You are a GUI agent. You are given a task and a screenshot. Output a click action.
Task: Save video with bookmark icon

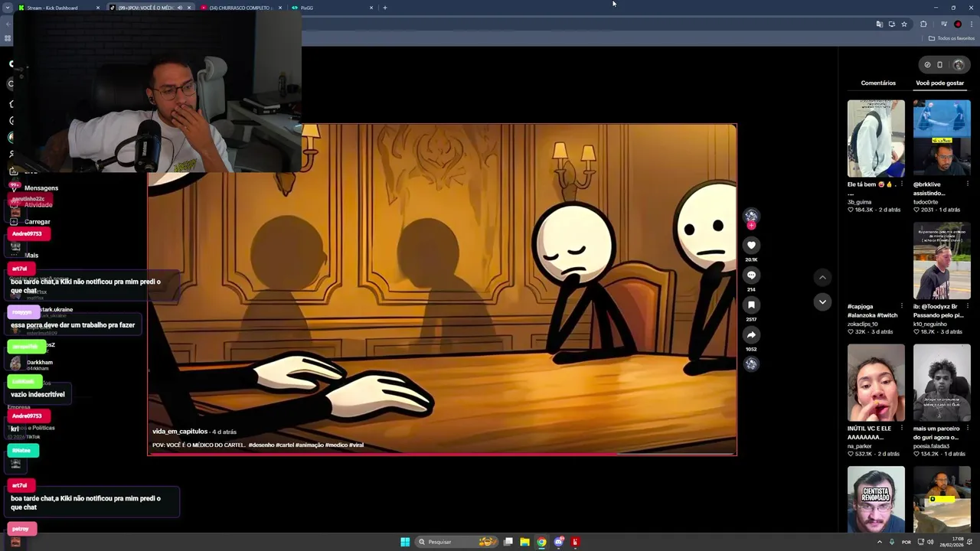[751, 305]
